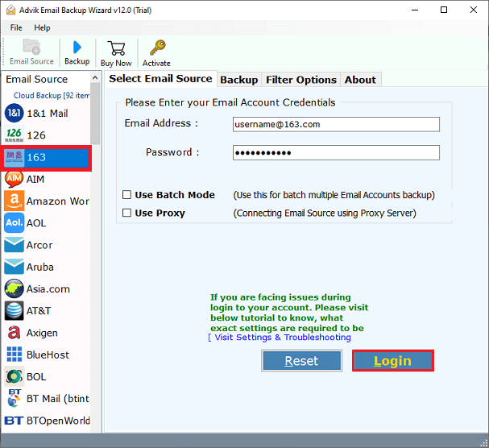Select the 1&1 Mail source icon

click(14, 113)
